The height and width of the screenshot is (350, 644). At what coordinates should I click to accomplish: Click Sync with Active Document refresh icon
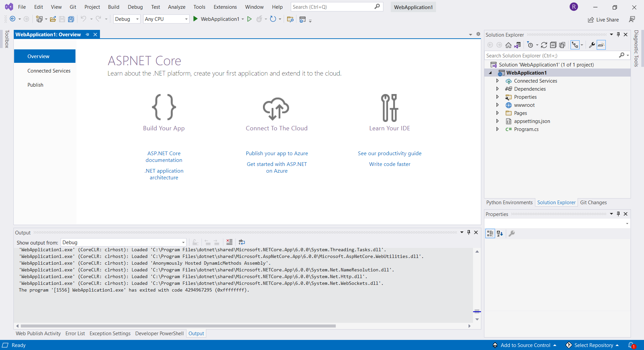[x=544, y=45]
